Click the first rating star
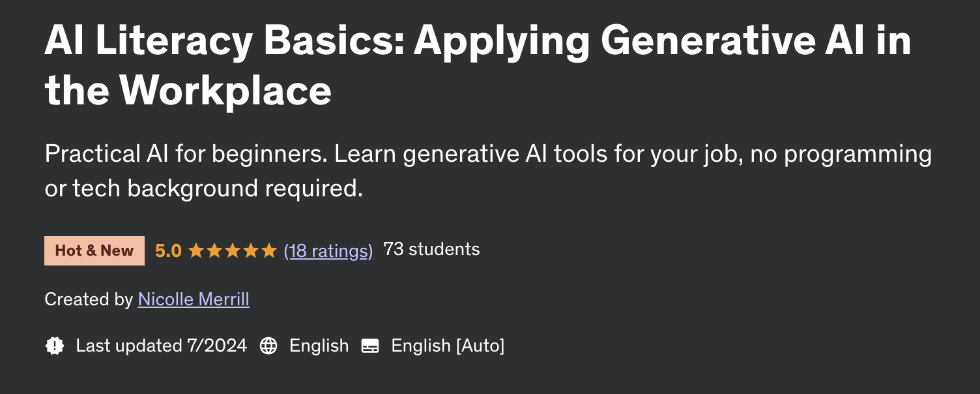The width and height of the screenshot is (980, 394). [x=196, y=250]
